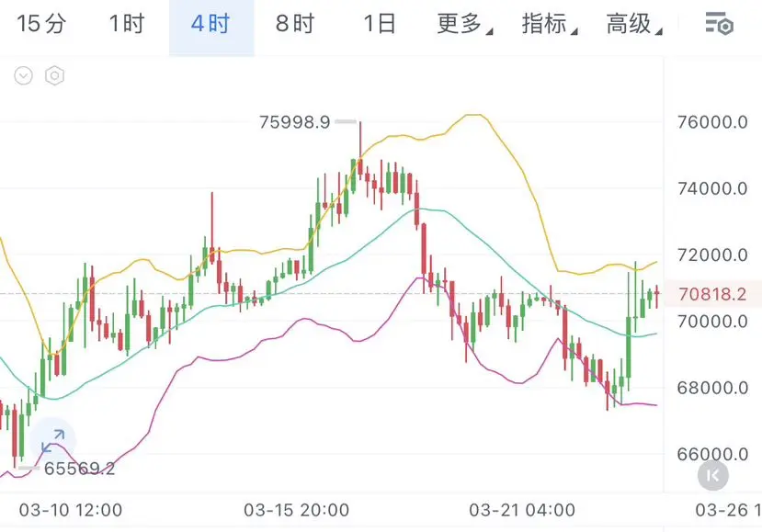Collapse indicator panel with circled chevron icon
Screen dimensions: 762x532
[23, 75]
